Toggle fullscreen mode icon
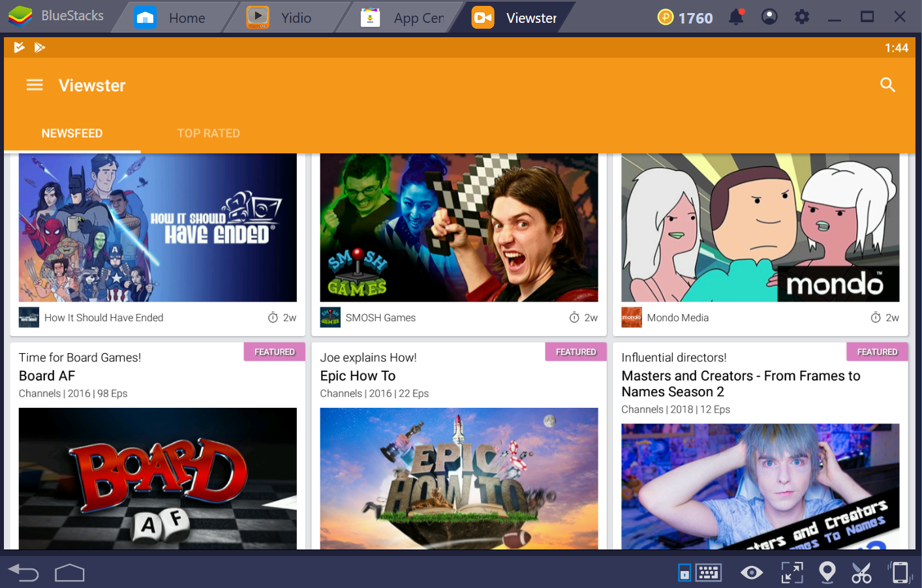Image resolution: width=922 pixels, height=588 pixels. (792, 573)
